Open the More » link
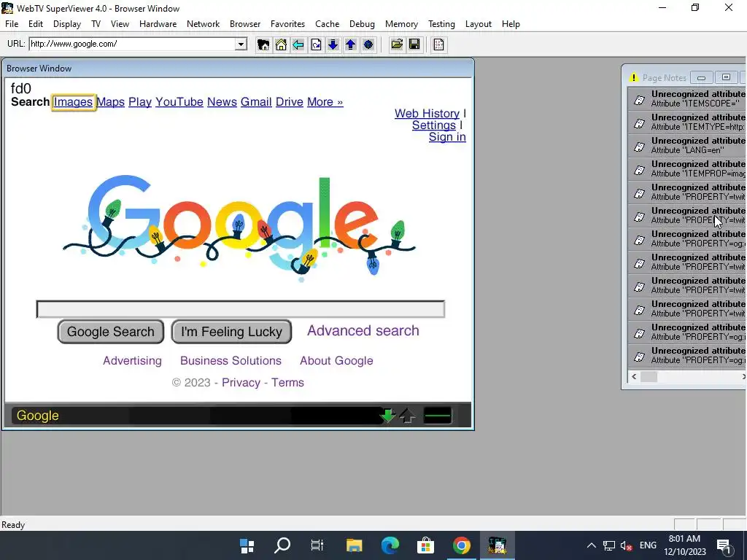This screenshot has width=747, height=560. click(x=325, y=102)
